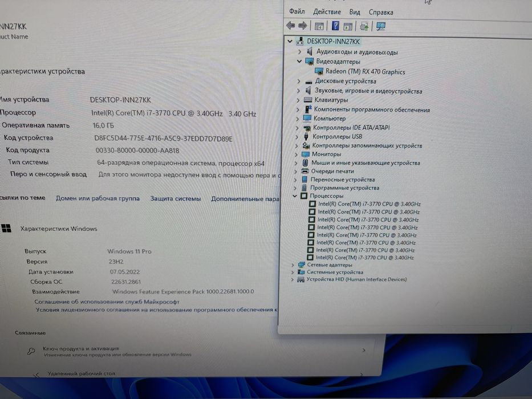Click the screen icon beside Мониторы
The width and height of the screenshot is (532, 399).
click(x=306, y=154)
